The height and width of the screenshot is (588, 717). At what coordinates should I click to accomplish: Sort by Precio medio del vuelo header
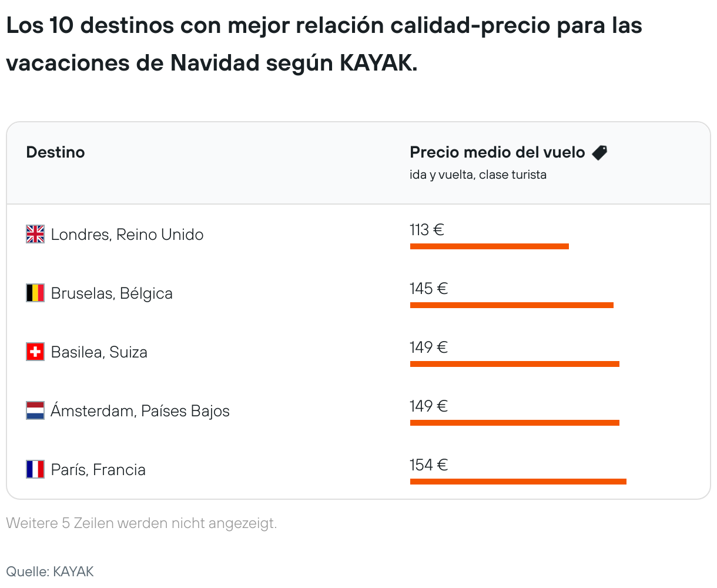click(x=497, y=153)
